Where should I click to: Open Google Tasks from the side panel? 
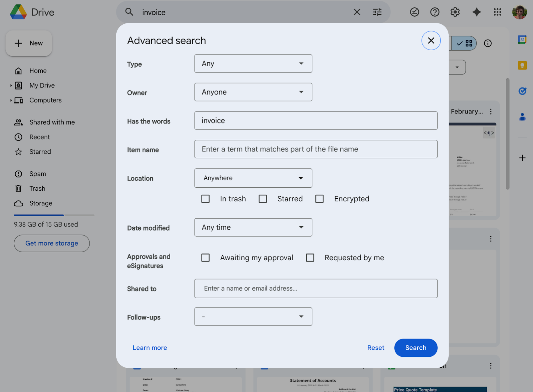[x=522, y=91]
